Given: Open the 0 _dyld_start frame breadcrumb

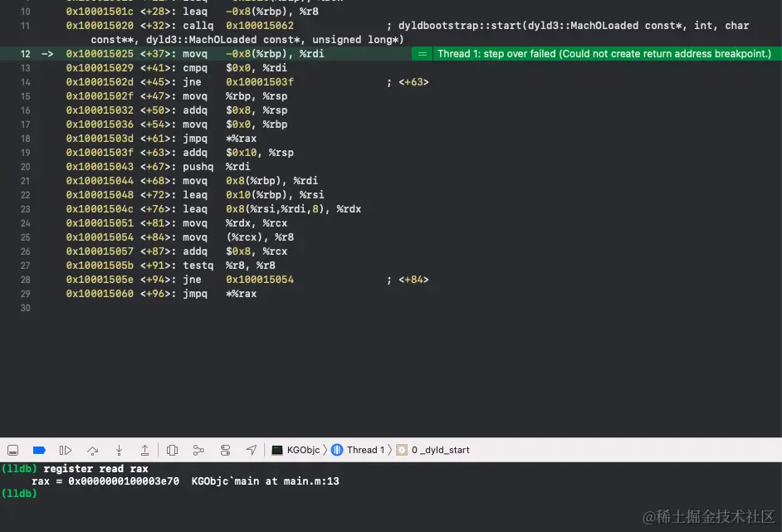Looking at the screenshot, I should click(433, 450).
